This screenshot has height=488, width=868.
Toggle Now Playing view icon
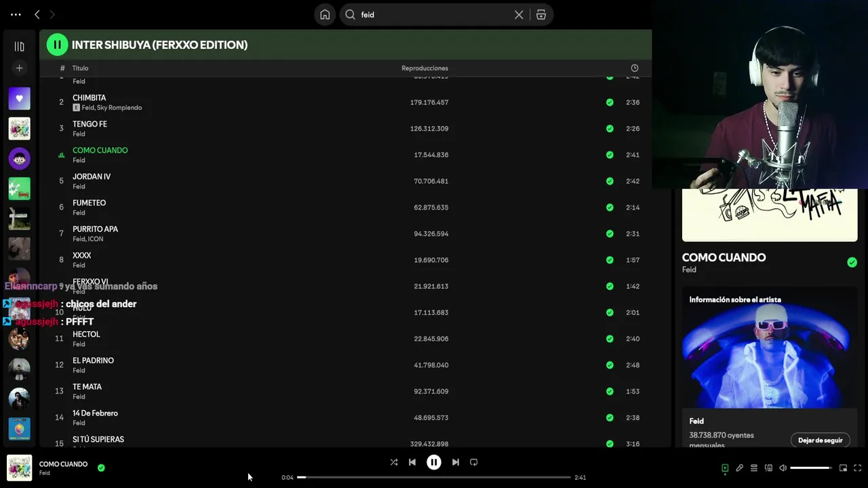click(725, 468)
